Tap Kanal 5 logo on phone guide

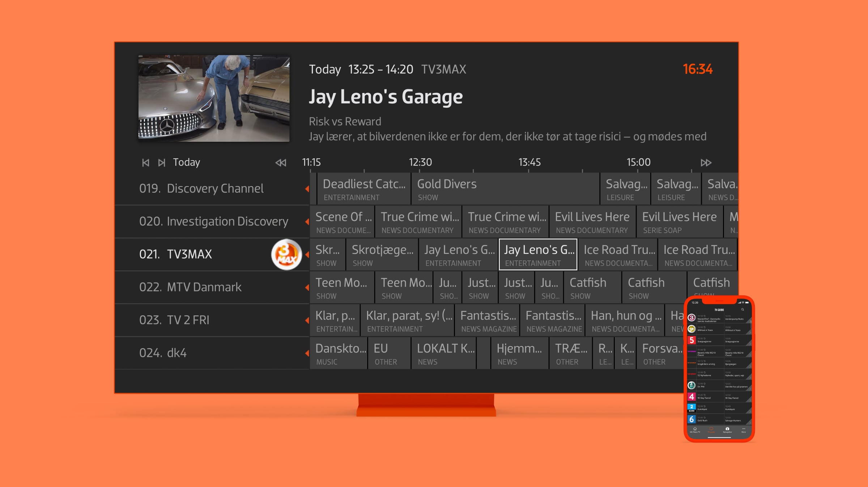(692, 340)
